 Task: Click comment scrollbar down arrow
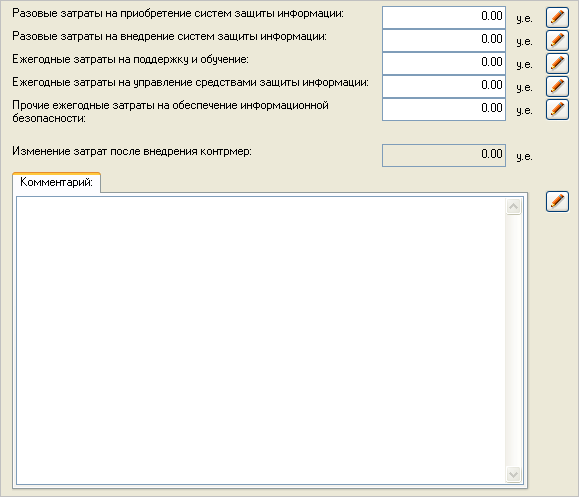tap(513, 474)
